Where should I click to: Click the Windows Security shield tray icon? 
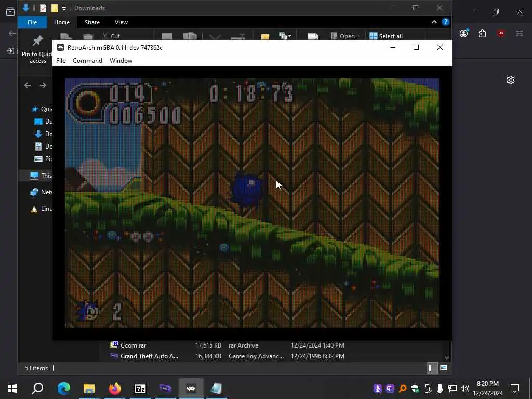pos(415,389)
